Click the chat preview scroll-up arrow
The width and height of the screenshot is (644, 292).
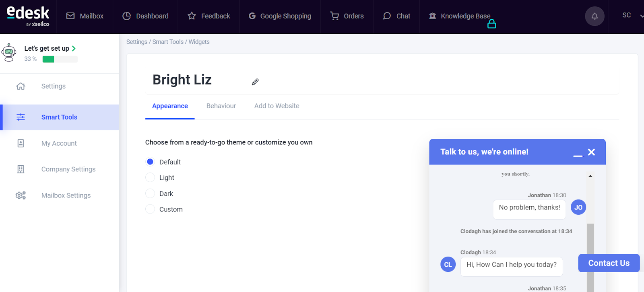pos(590,176)
